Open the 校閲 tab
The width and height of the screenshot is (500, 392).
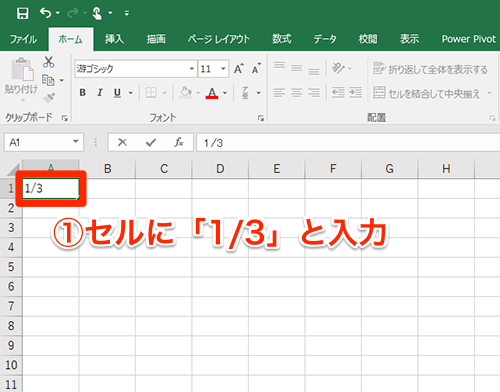[368, 39]
